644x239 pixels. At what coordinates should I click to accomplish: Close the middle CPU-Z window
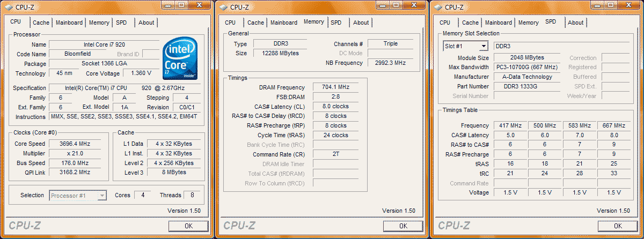click(x=413, y=5)
